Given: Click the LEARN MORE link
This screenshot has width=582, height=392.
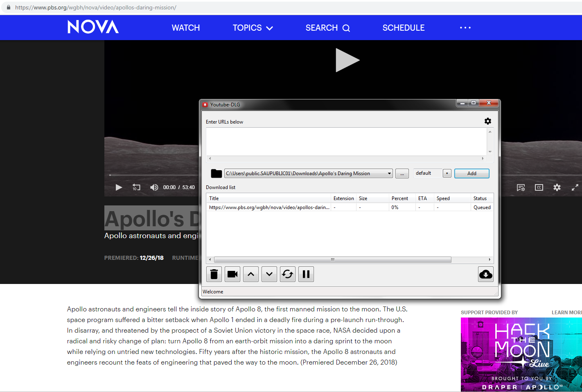Looking at the screenshot, I should 567,313.
